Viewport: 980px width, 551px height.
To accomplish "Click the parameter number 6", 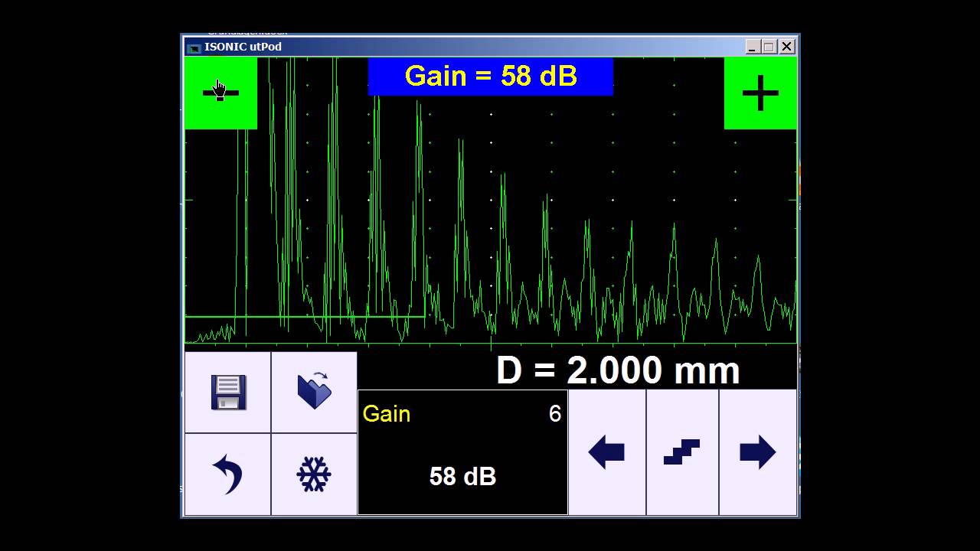I will tap(555, 414).
